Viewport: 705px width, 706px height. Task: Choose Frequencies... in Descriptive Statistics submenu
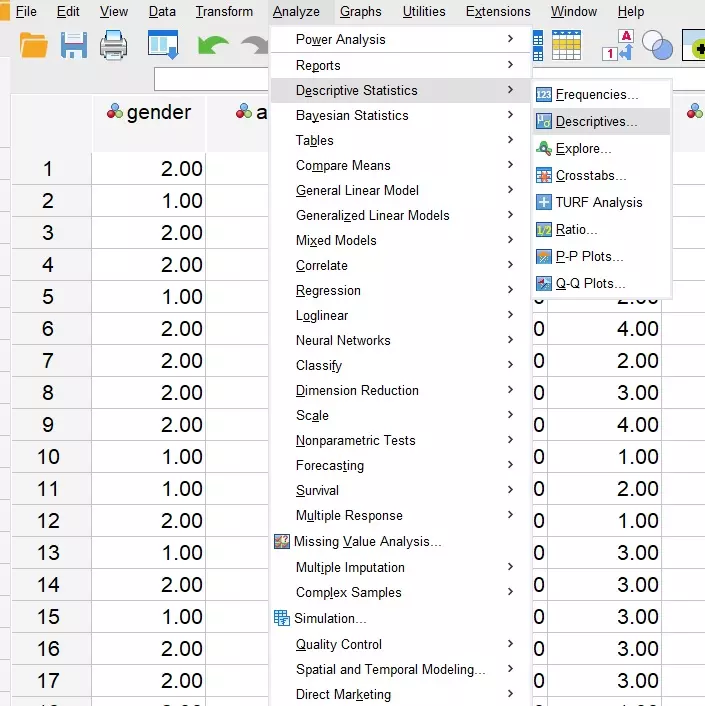click(601, 95)
